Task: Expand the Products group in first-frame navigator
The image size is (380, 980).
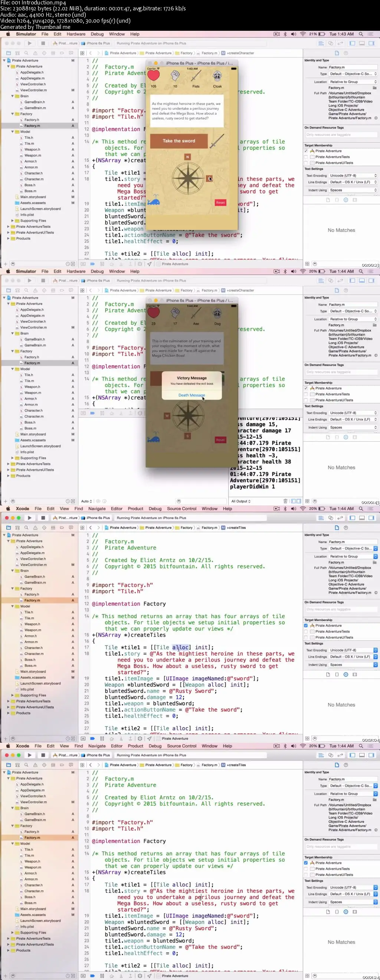Action: 9,238
